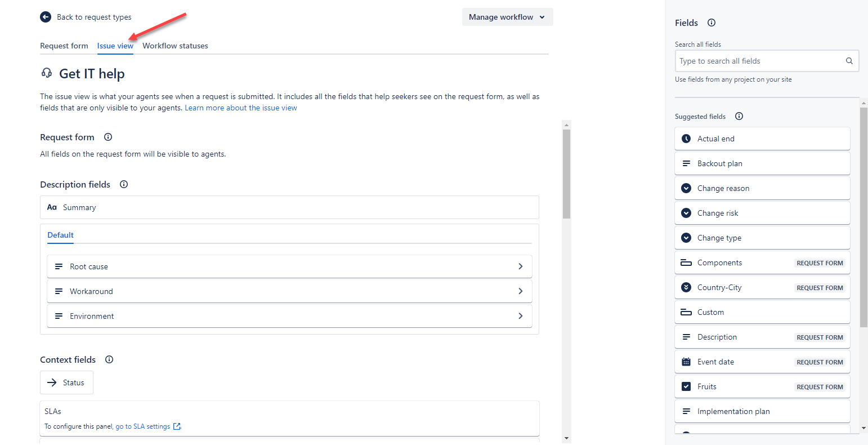
Task: Click the Description fields info icon
Action: (123, 184)
